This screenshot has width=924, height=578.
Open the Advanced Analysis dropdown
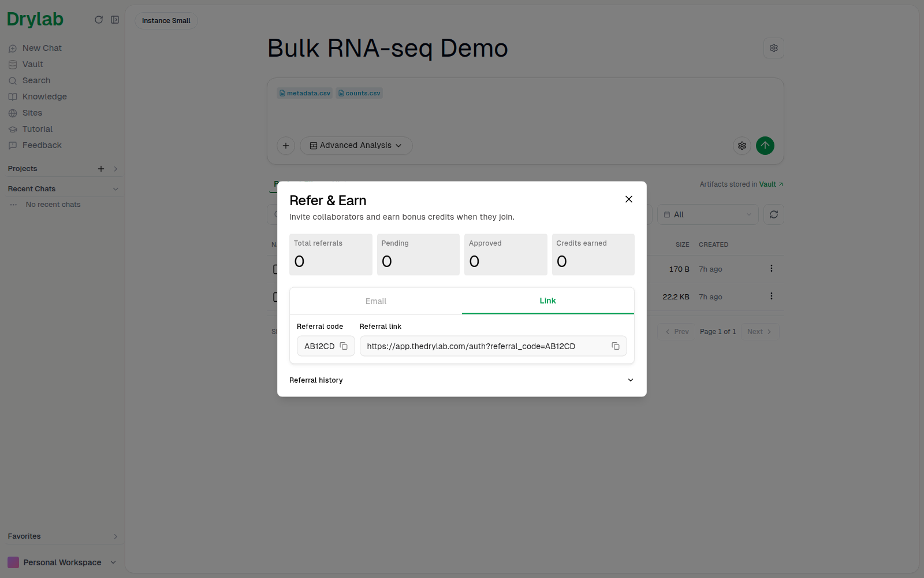[356, 146]
